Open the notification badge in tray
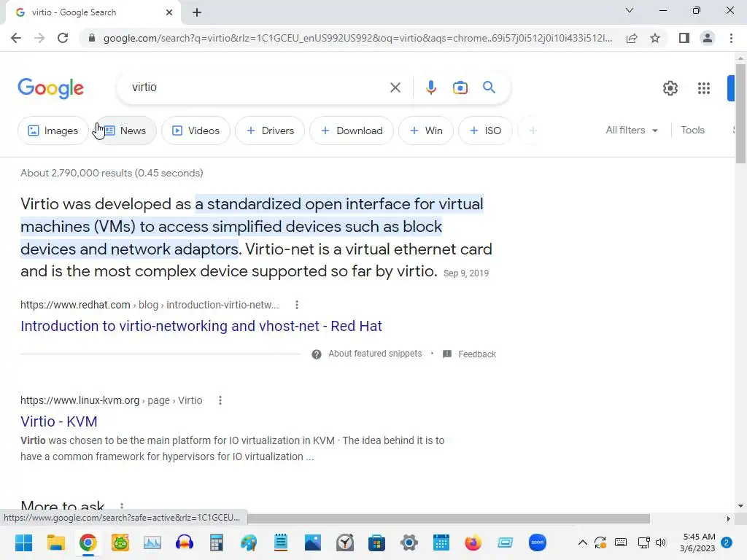Image resolution: width=747 pixels, height=560 pixels. (727, 542)
